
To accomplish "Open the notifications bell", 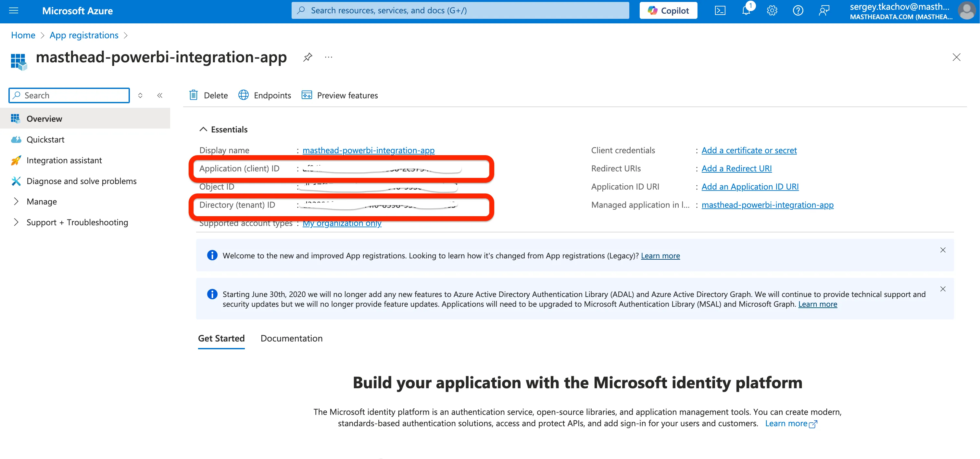I will tap(746, 11).
